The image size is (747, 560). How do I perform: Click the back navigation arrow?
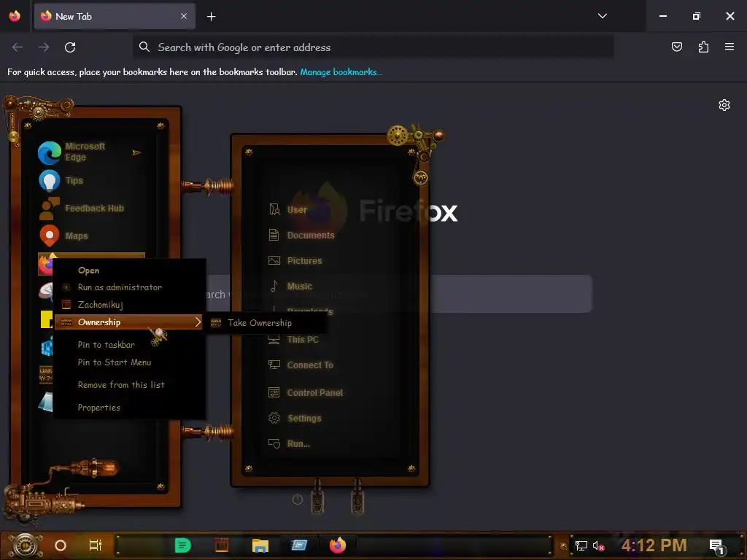(x=18, y=47)
